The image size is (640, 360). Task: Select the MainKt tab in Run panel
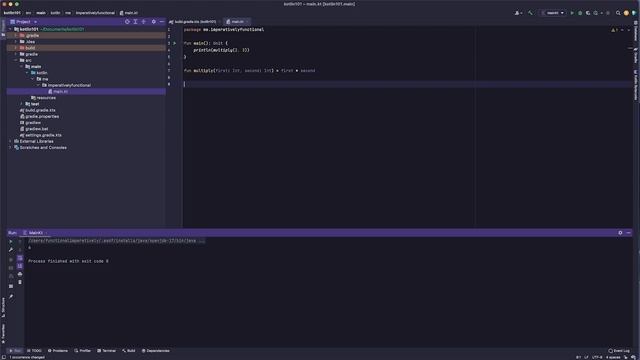pyautogui.click(x=35, y=233)
